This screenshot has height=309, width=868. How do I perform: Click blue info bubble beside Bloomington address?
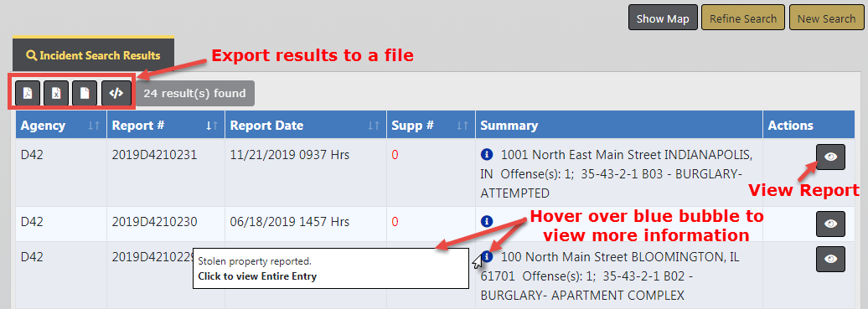tap(487, 257)
